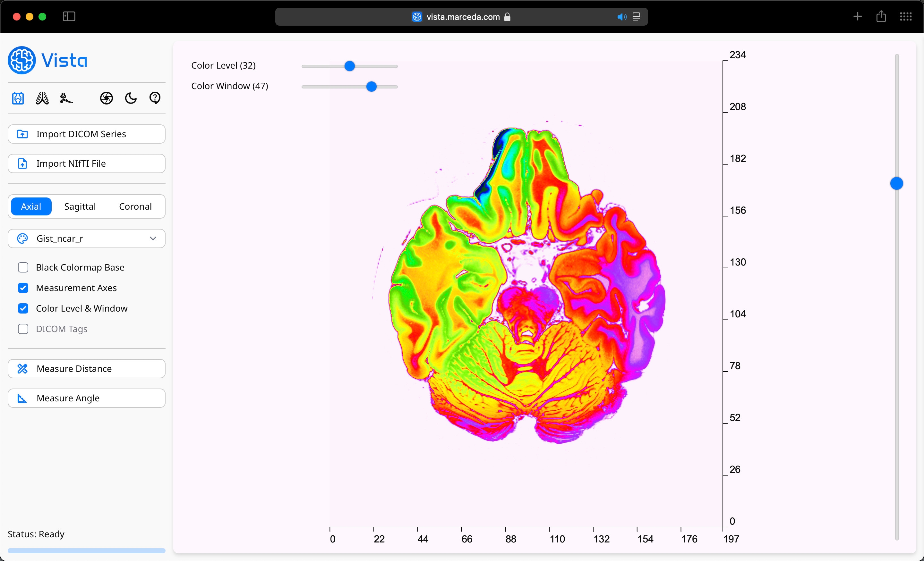Click the file icon on Import NIfTI File
The image size is (924, 561).
point(22,164)
